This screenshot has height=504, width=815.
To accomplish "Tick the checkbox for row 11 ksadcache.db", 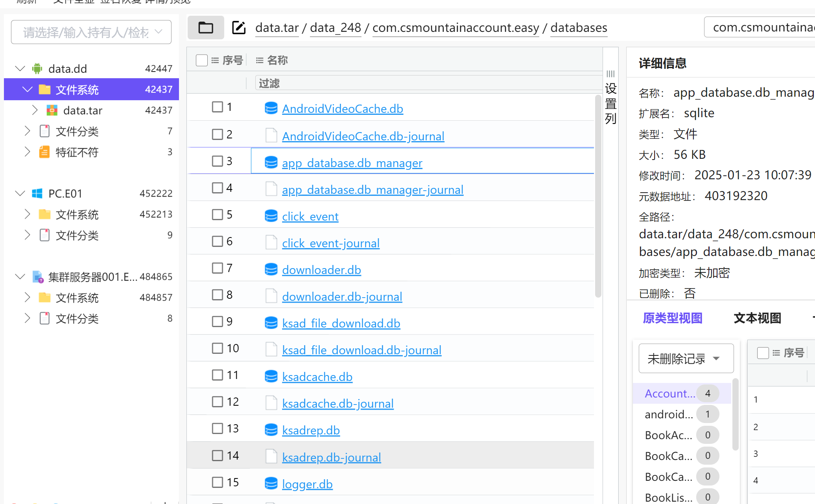I will [218, 375].
